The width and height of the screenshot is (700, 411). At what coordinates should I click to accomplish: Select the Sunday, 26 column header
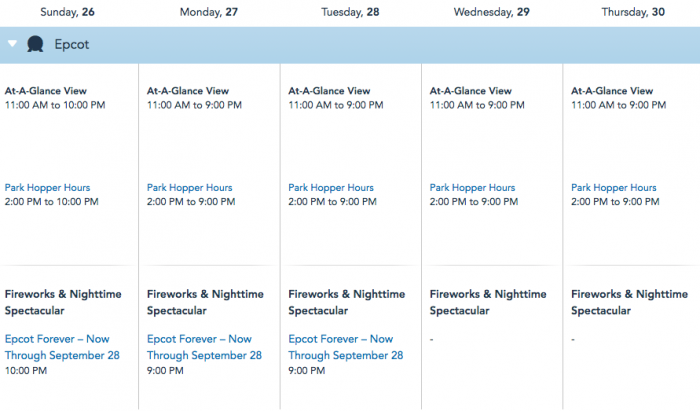69,12
